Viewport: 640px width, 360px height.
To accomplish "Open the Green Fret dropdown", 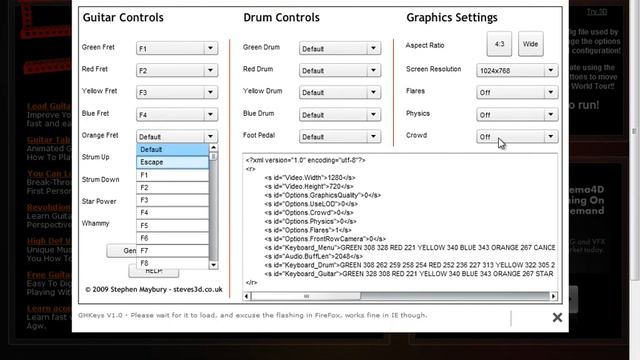I will coord(177,48).
